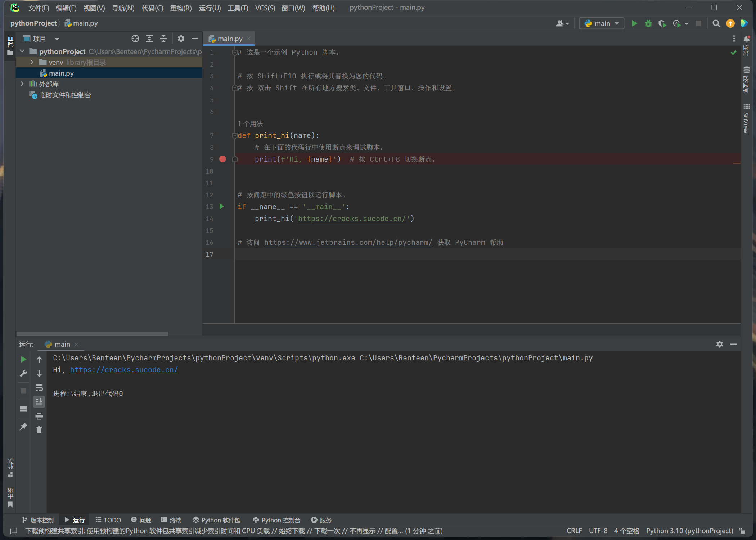Collapse the pythonProject root folder

[22, 51]
